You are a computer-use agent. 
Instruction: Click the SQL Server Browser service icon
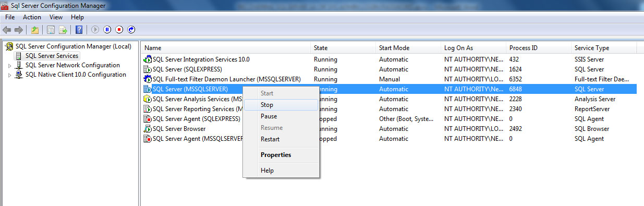tap(148, 129)
